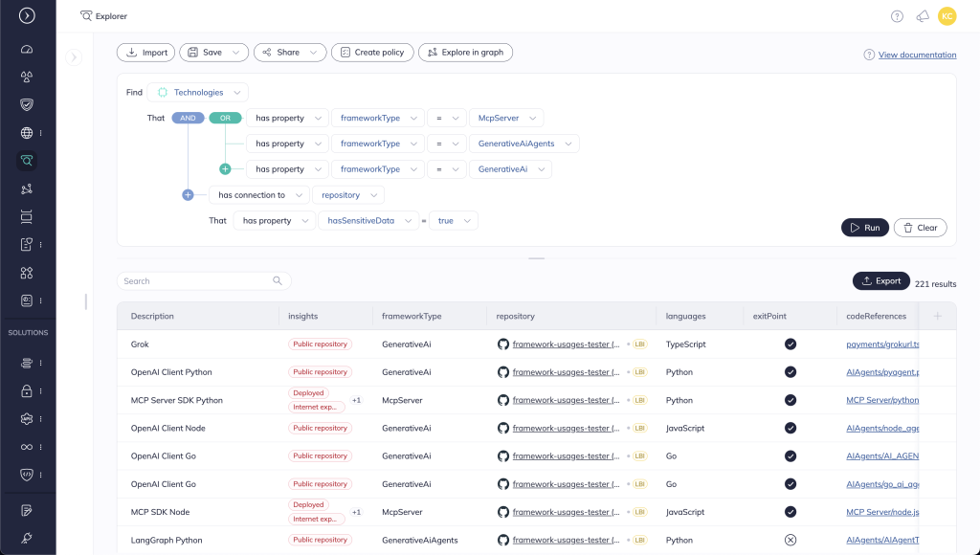Toggle the OR operator pill
980x555 pixels.
pos(225,119)
